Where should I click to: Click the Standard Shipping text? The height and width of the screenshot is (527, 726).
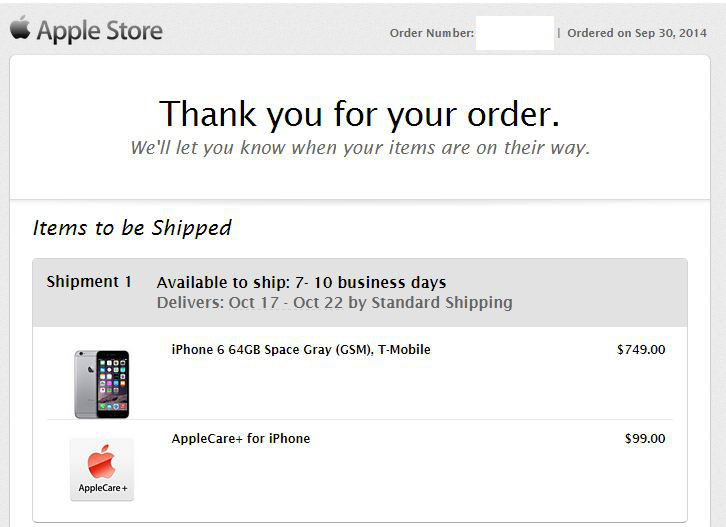coord(442,302)
